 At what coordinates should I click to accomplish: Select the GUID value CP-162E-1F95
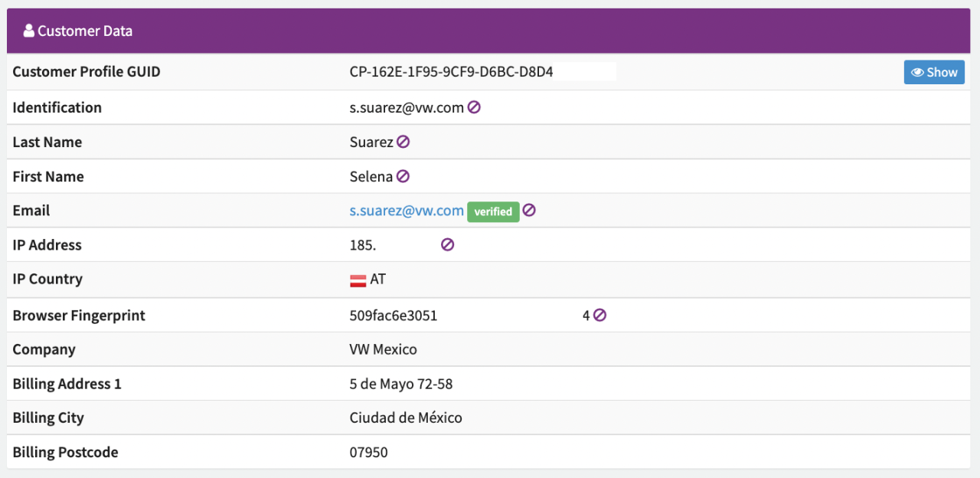tap(451, 72)
